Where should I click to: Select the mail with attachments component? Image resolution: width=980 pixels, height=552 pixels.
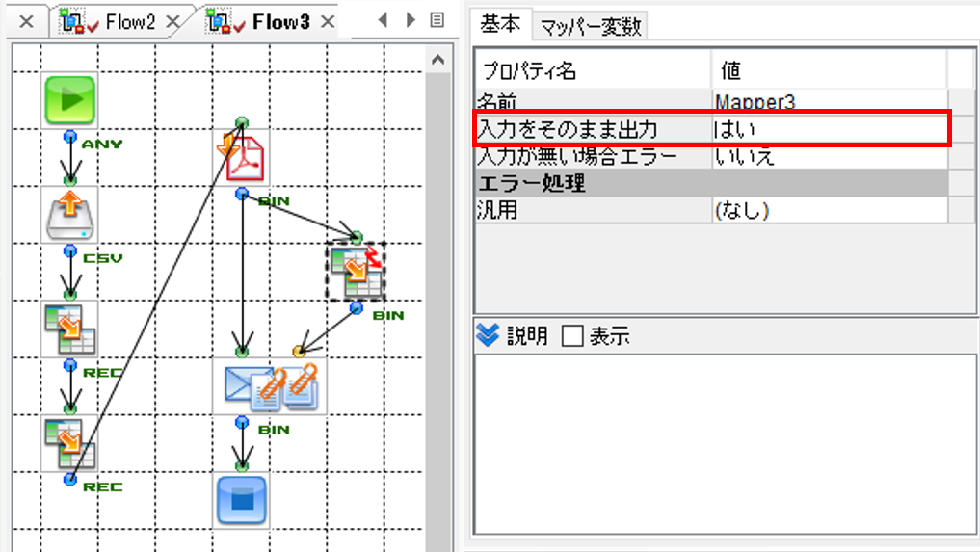click(x=271, y=385)
